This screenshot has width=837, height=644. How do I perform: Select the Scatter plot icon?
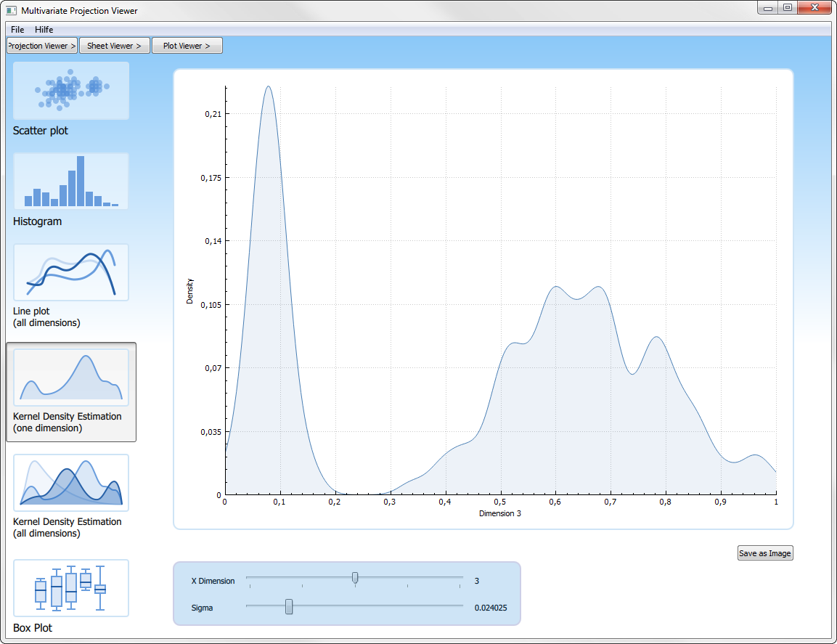(x=71, y=91)
